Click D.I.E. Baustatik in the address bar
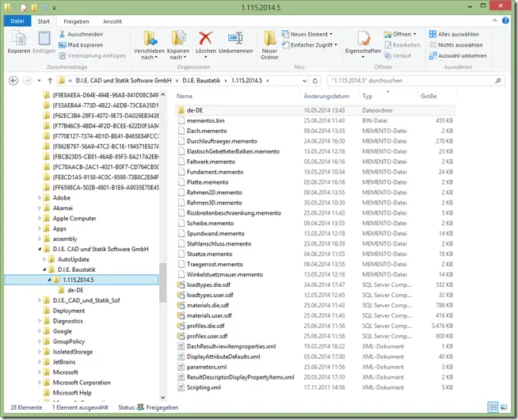 click(201, 81)
